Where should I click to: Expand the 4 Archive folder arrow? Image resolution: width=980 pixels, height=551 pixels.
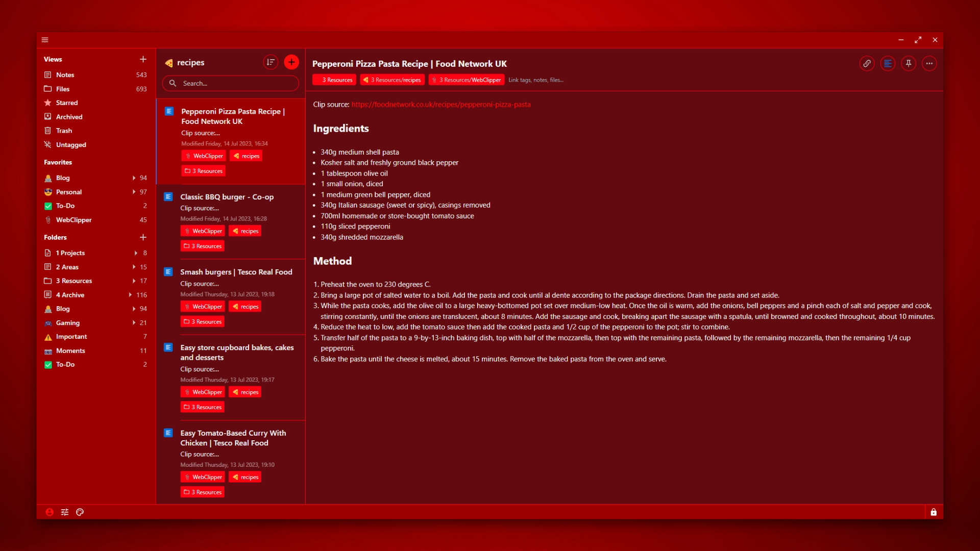pos(130,295)
